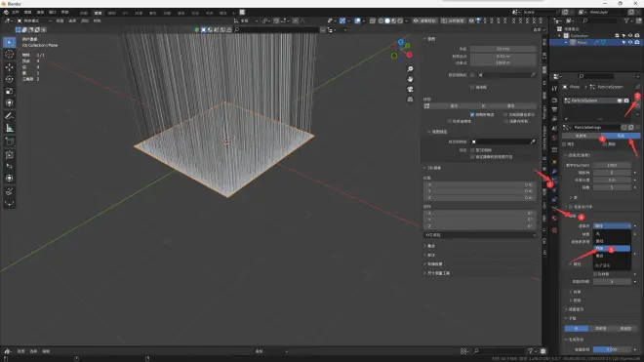This screenshot has height=362, width=644.
Task: Open Output properties tab icon
Action: pos(554,109)
